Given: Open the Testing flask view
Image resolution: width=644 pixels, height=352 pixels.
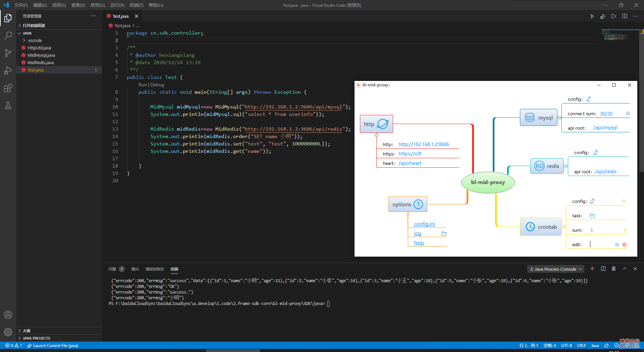Looking at the screenshot, I should coord(8,105).
